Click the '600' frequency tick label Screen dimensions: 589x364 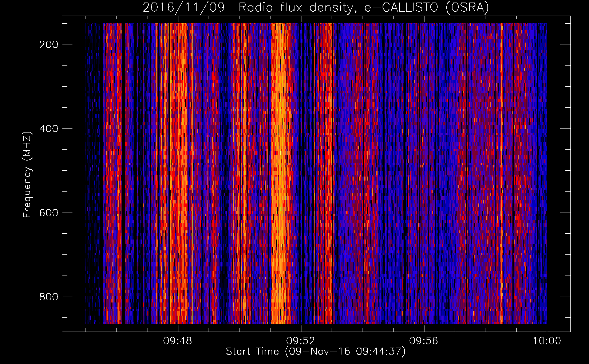click(x=48, y=213)
